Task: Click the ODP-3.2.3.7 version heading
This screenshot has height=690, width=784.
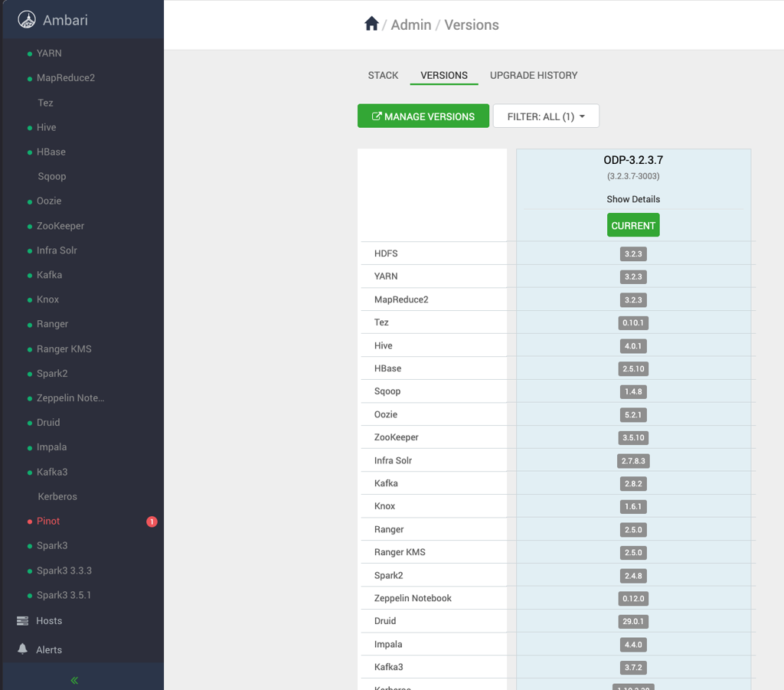Action: point(633,160)
